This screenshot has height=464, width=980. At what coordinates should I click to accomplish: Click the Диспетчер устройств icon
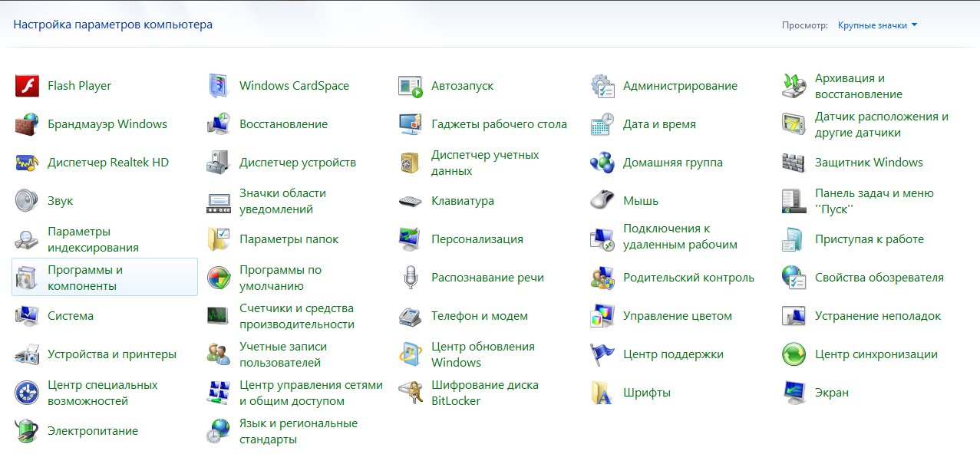click(x=219, y=163)
